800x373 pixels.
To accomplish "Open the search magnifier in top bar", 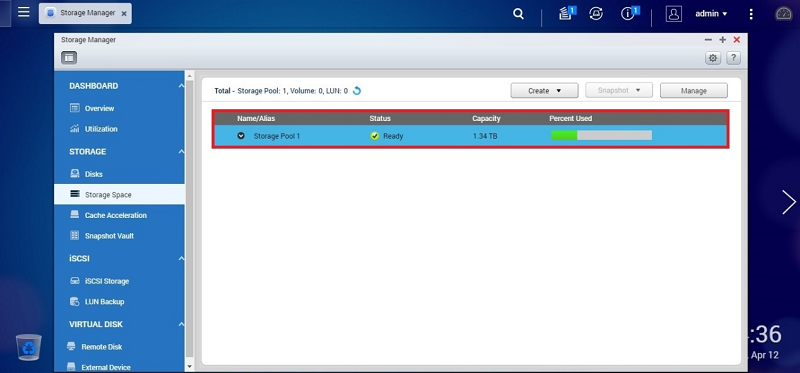I will click(518, 14).
